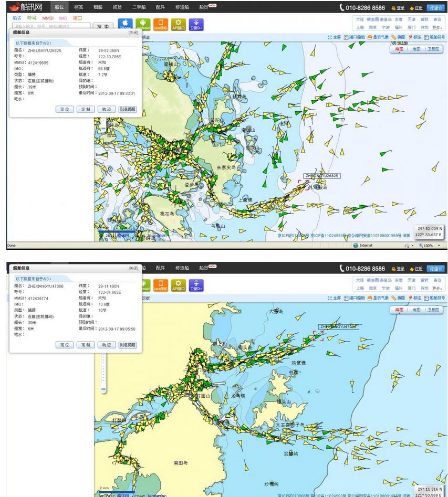The height and width of the screenshot is (497, 448).
Task: Click 船讯网 logo in ZHELINGYU26825 screenshot
Action: pos(26,7)
